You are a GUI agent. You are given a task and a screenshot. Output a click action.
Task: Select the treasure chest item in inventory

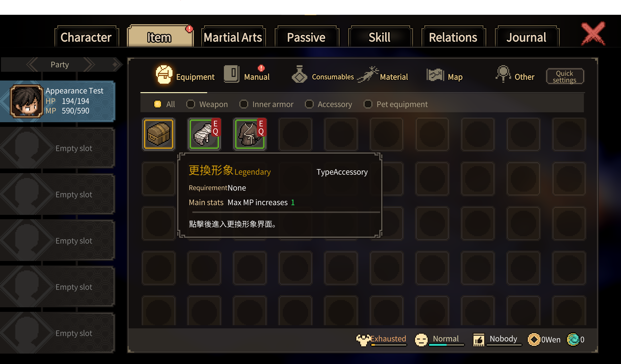pyautogui.click(x=158, y=134)
